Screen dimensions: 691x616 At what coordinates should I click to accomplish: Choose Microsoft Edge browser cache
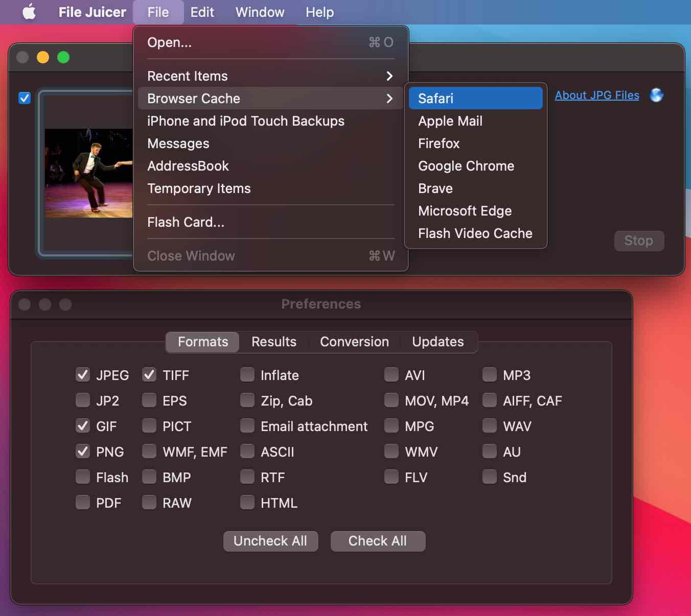(475, 211)
